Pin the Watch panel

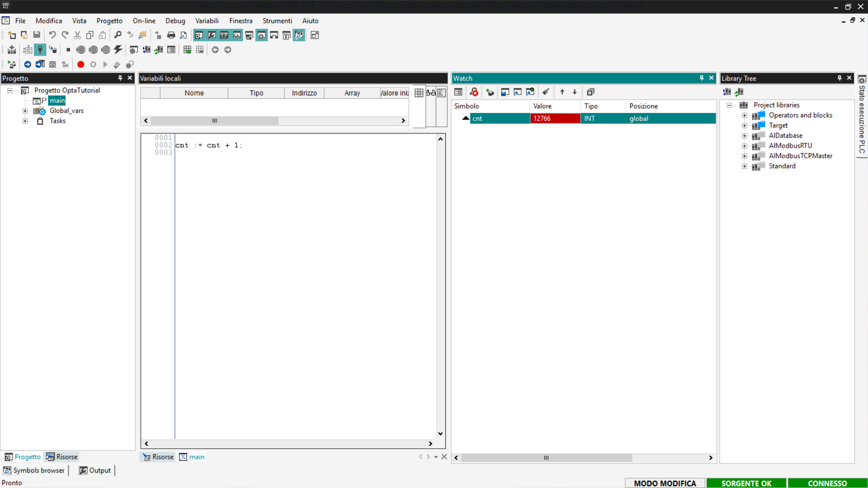coord(702,78)
